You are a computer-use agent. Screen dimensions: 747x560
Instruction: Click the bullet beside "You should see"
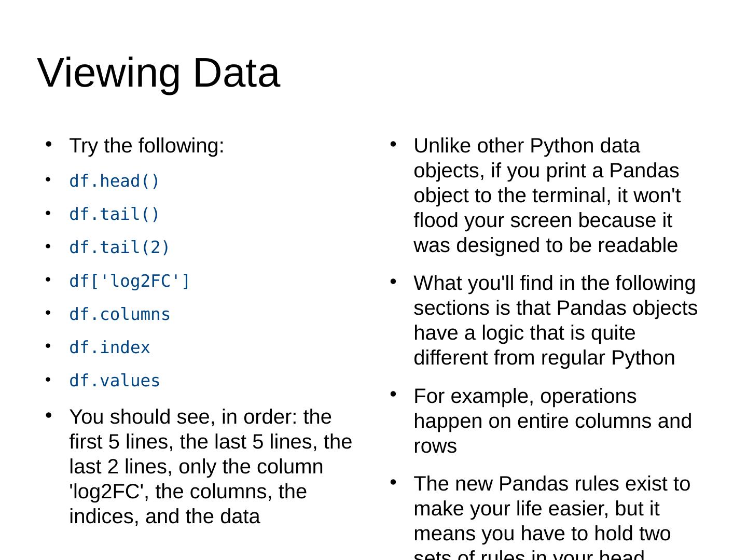[x=48, y=415]
